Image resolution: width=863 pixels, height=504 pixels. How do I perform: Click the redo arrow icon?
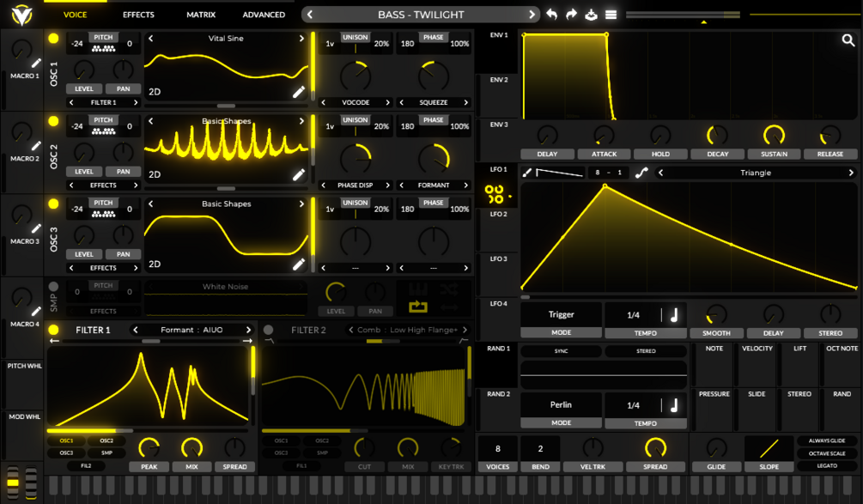571,15
